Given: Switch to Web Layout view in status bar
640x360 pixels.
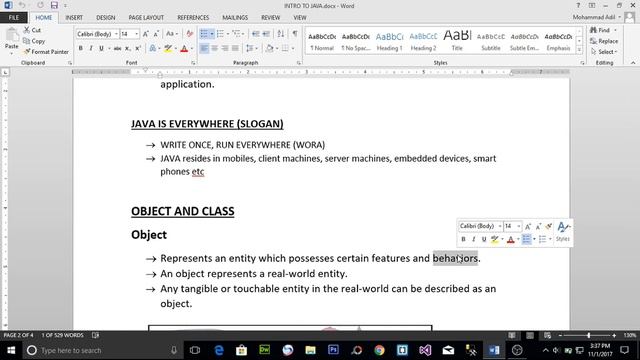Looking at the screenshot, I should [548, 336].
